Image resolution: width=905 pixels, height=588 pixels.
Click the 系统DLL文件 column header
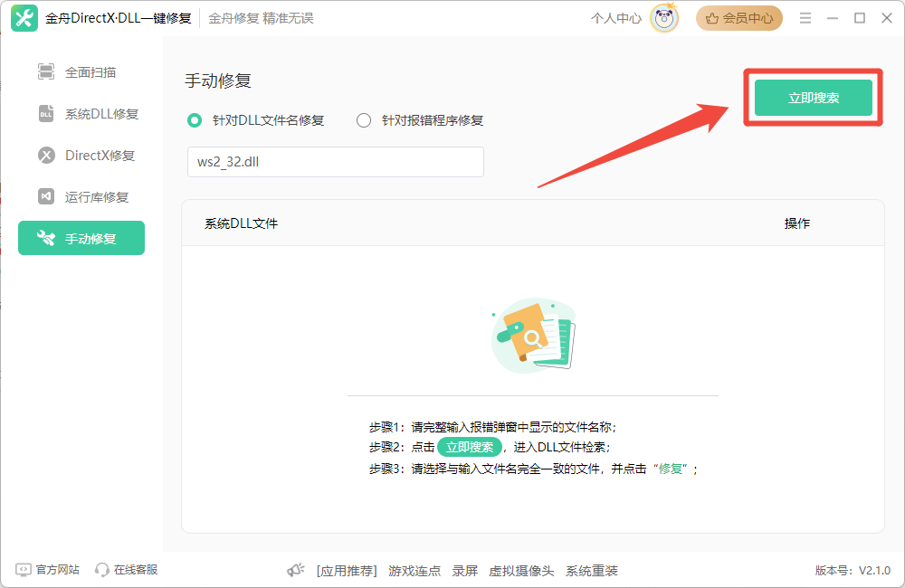242,223
